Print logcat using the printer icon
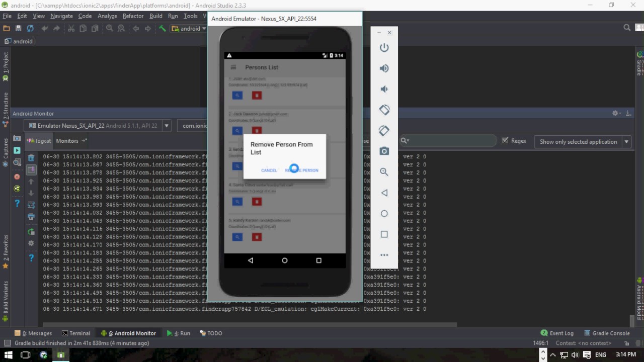Screen dimensions: 644x362 click(31, 217)
